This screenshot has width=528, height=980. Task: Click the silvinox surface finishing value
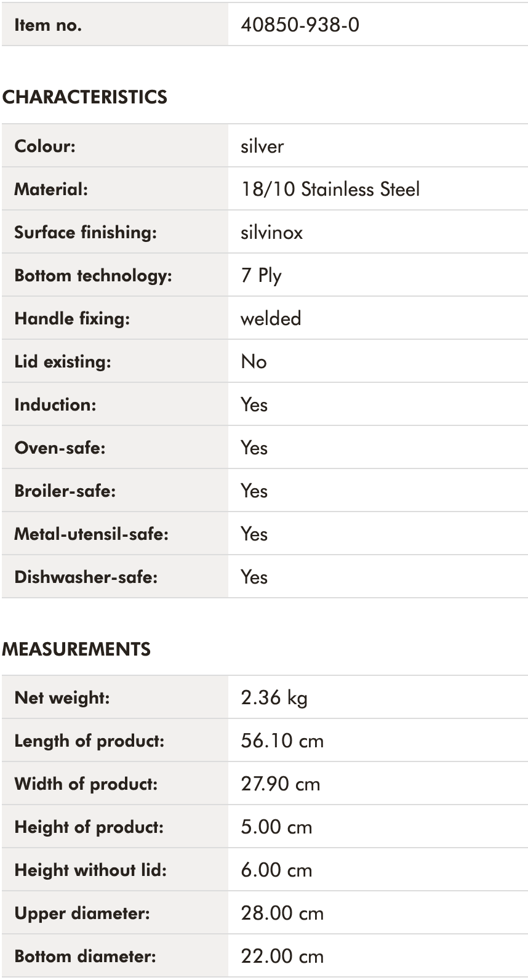point(271,233)
